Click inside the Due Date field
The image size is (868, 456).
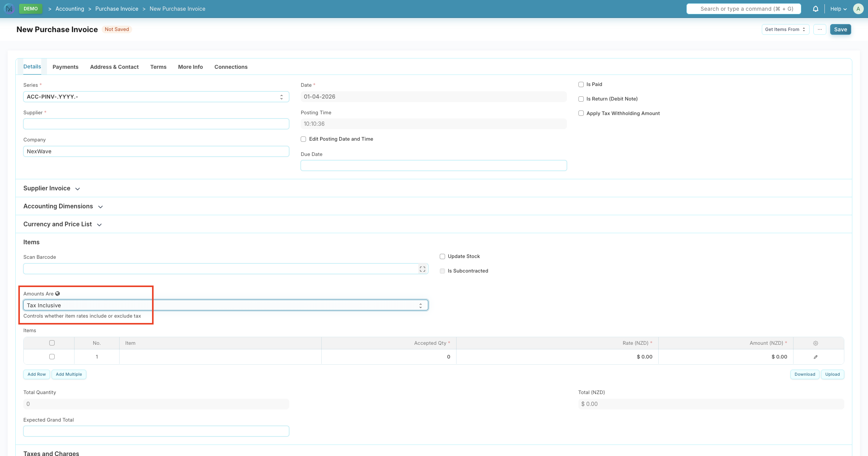pos(433,165)
